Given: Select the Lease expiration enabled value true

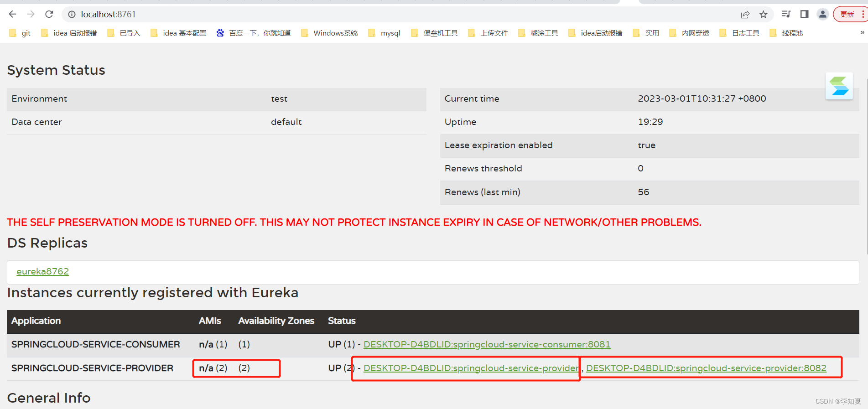Looking at the screenshot, I should (x=647, y=145).
